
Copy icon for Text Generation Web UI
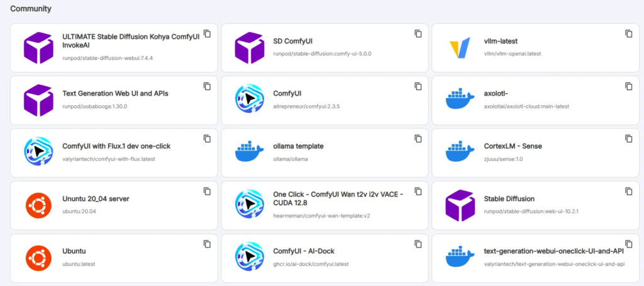pyautogui.click(x=207, y=86)
